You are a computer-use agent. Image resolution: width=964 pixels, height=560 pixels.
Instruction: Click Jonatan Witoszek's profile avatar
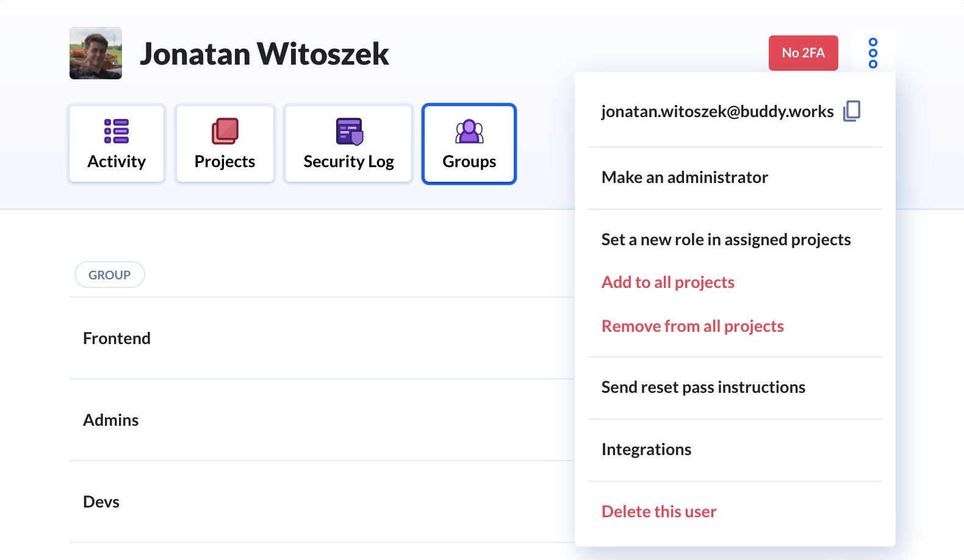point(96,53)
